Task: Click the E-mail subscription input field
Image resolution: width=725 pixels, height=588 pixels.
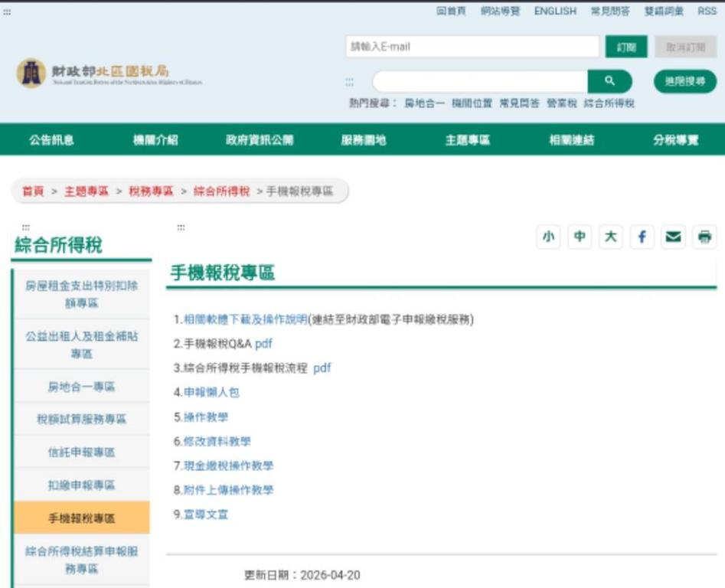Action: [x=472, y=47]
